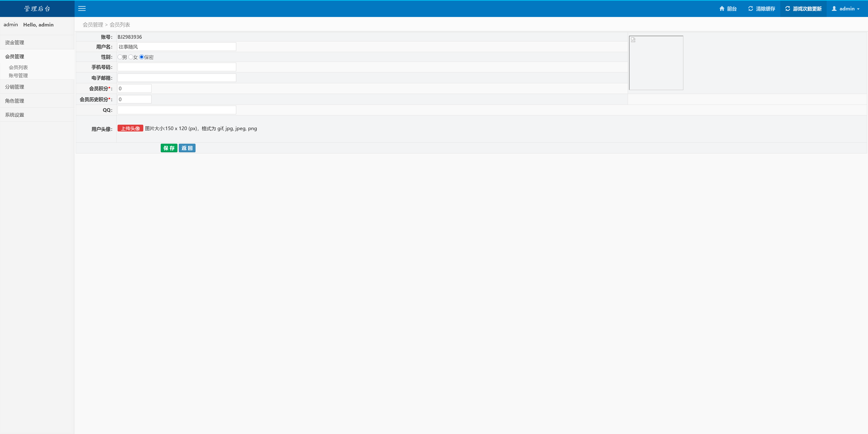This screenshot has height=434, width=868.
Task: Open 会员列表 submenu item
Action: coord(18,67)
